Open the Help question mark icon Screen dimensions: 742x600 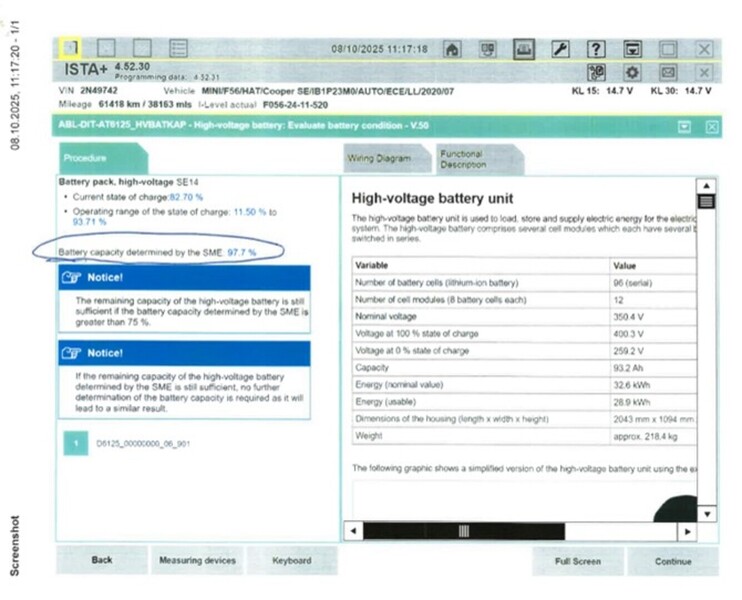click(x=596, y=48)
